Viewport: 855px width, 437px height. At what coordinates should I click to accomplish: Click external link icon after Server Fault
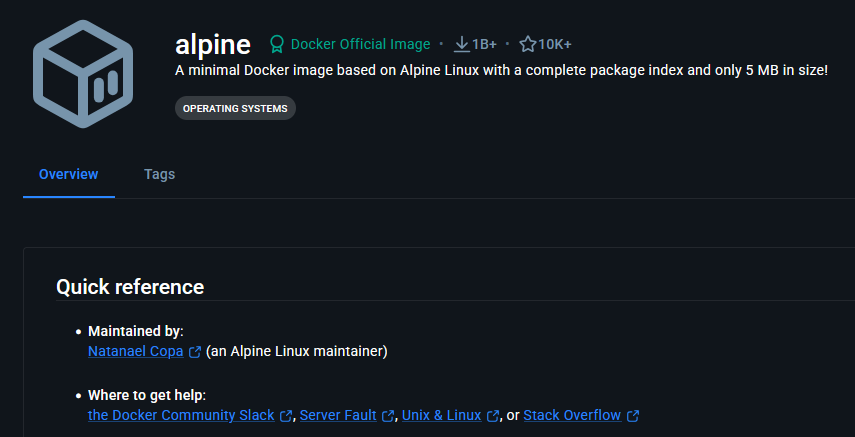tap(389, 416)
